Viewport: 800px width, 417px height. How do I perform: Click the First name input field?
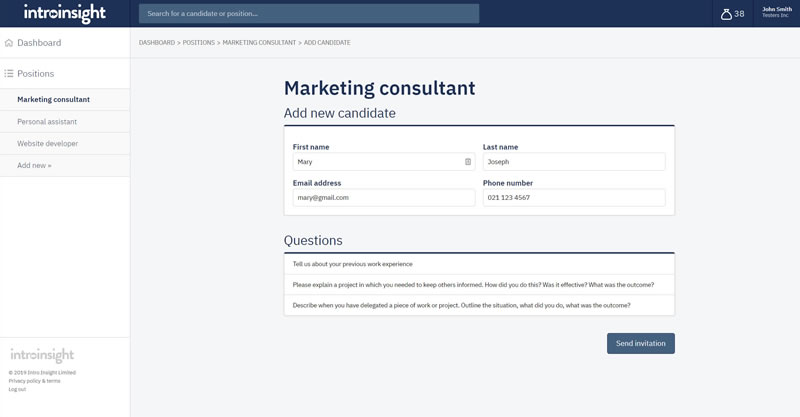[384, 162]
